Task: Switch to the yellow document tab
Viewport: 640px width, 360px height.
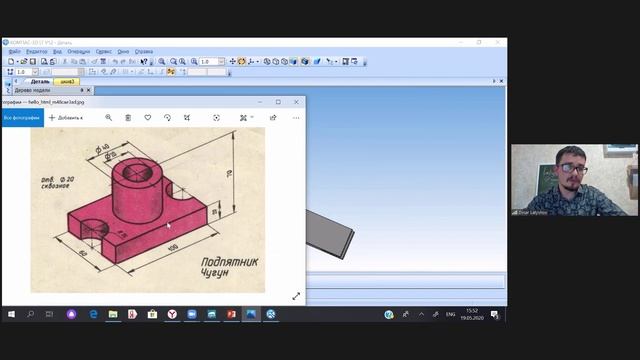Action: (x=67, y=82)
